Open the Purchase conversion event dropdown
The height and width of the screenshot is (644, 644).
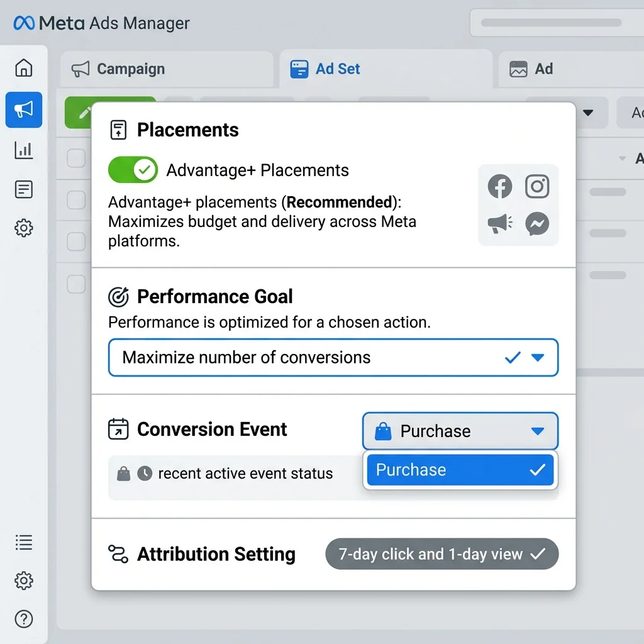460,431
